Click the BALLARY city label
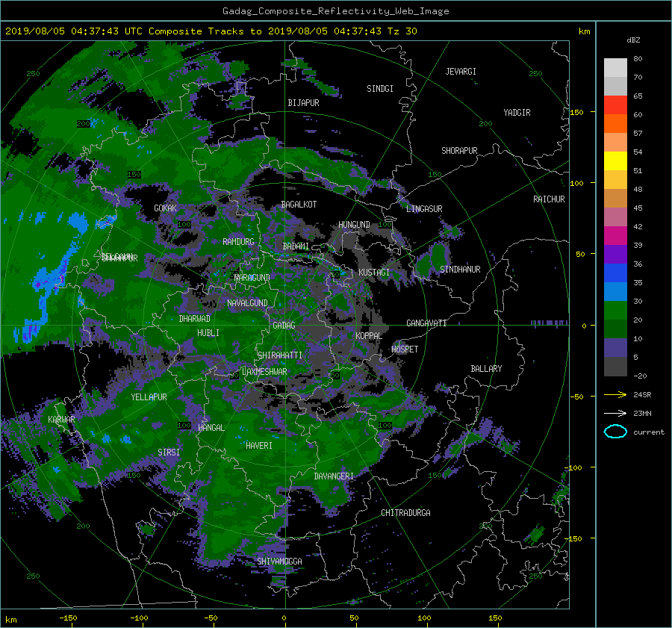This screenshot has width=672, height=628. [486, 369]
